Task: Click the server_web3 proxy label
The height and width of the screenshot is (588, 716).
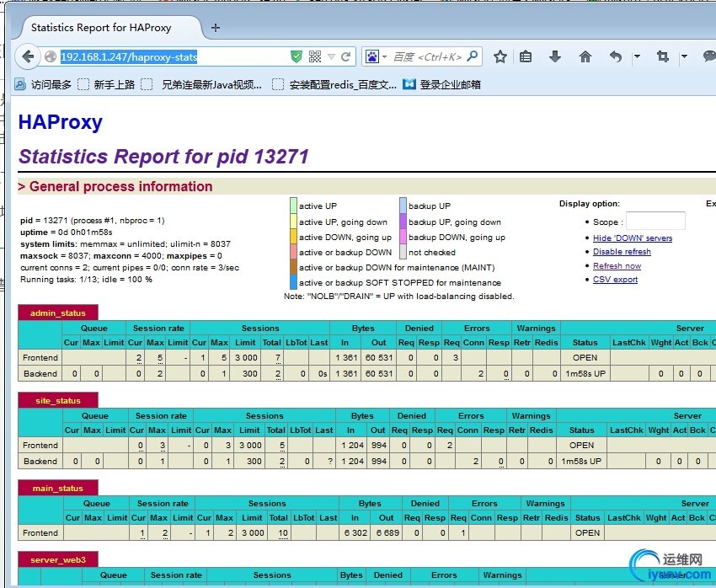Action: coord(58,559)
